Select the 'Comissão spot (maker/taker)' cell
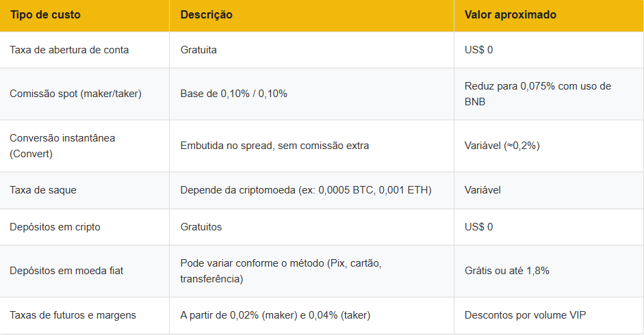Image resolution: width=644 pixels, height=335 pixels. pyautogui.click(x=75, y=94)
